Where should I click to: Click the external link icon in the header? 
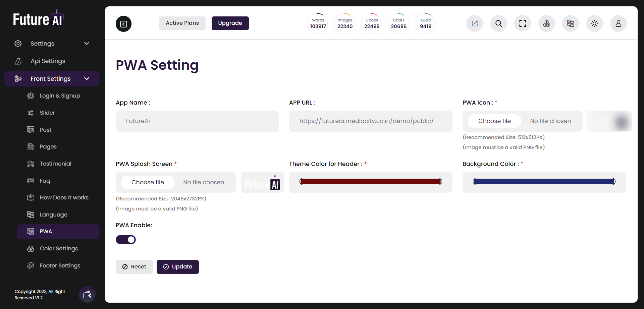tap(475, 23)
